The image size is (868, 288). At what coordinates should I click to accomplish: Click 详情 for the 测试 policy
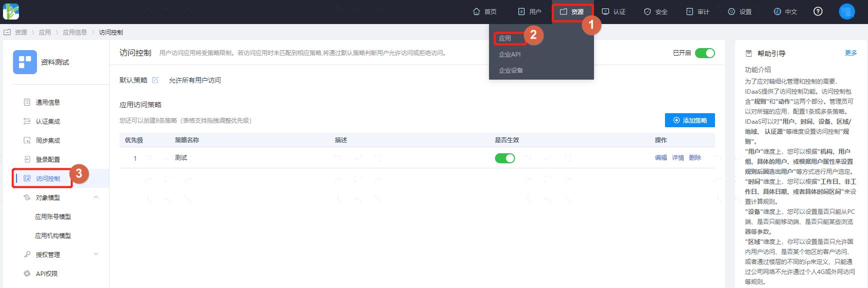(x=678, y=157)
